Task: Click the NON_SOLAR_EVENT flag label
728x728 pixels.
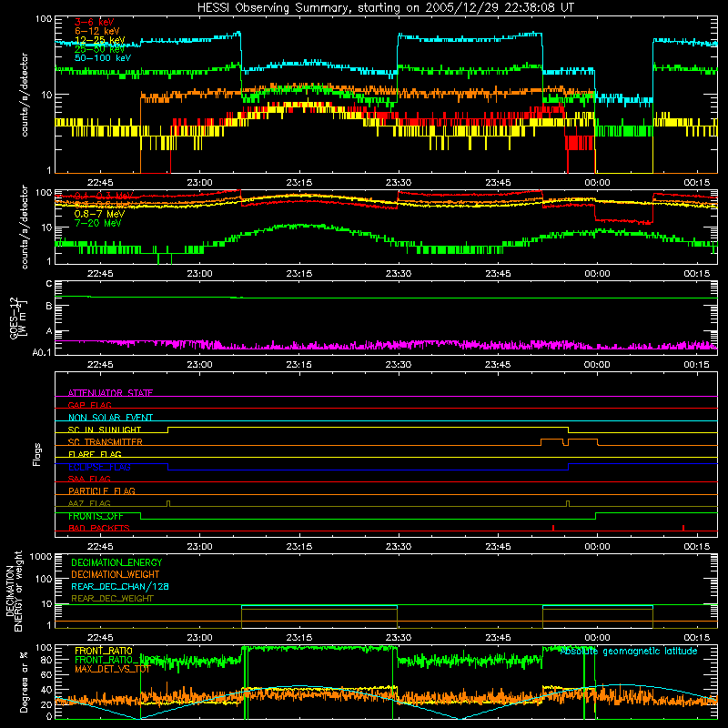Action: (x=110, y=418)
